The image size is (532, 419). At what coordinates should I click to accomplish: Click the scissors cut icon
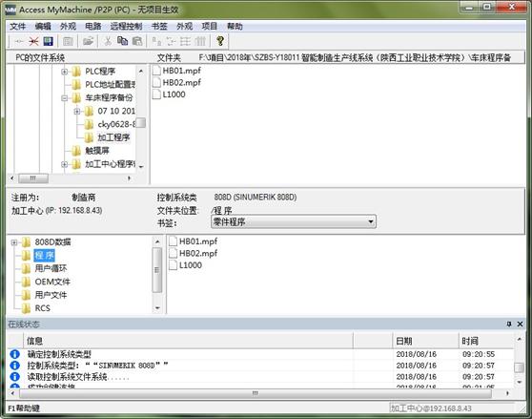pos(108,41)
